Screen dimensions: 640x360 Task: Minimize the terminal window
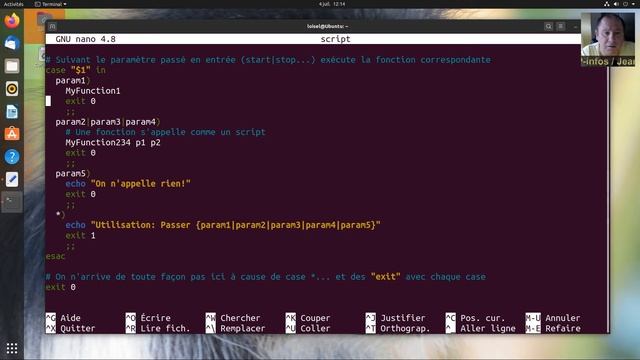click(575, 27)
